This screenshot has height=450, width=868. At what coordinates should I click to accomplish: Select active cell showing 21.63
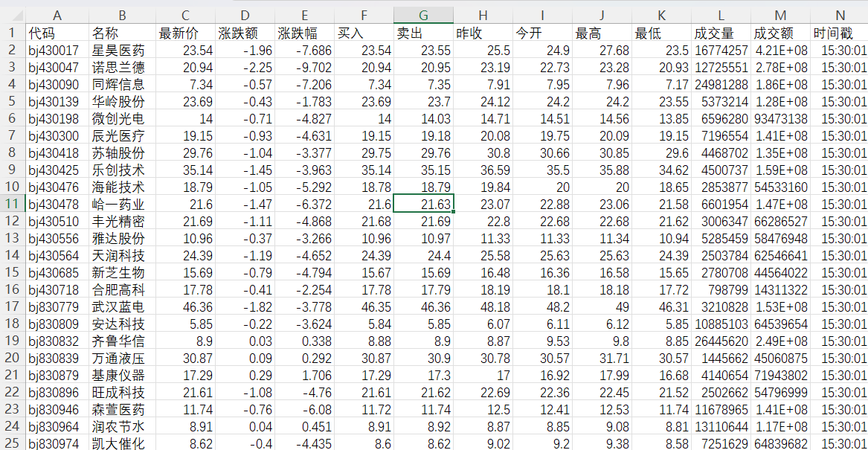click(x=423, y=204)
